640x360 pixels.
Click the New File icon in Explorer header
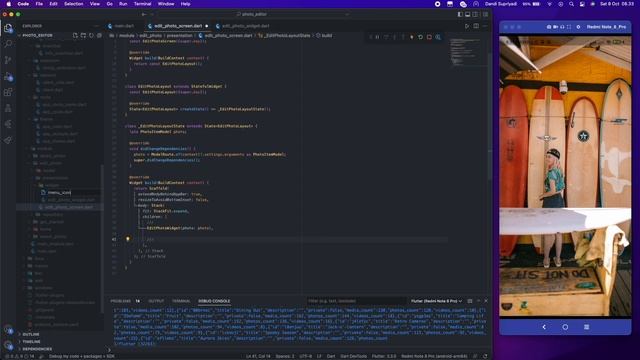click(x=75, y=36)
